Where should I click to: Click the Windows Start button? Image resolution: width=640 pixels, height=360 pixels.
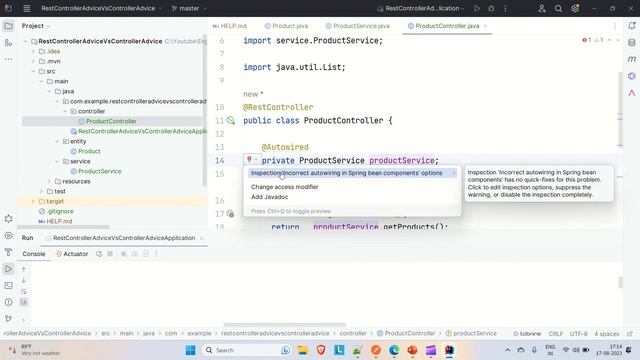point(191,350)
